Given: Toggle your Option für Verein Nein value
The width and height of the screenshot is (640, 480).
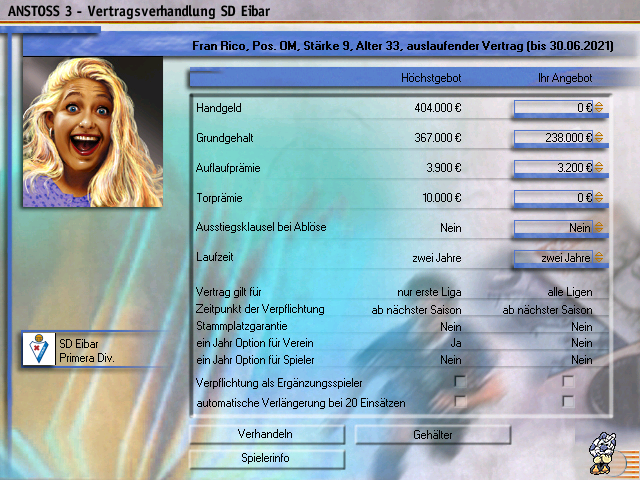Looking at the screenshot, I should pos(582,343).
